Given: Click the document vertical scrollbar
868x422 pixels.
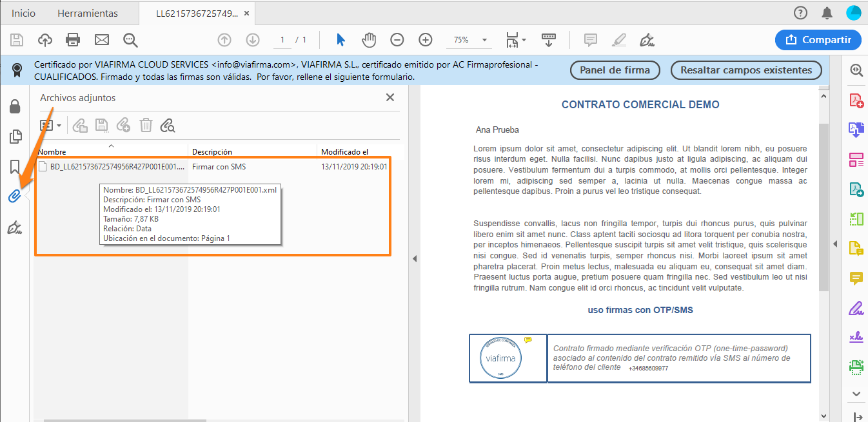Looking at the screenshot, I should point(824,206).
